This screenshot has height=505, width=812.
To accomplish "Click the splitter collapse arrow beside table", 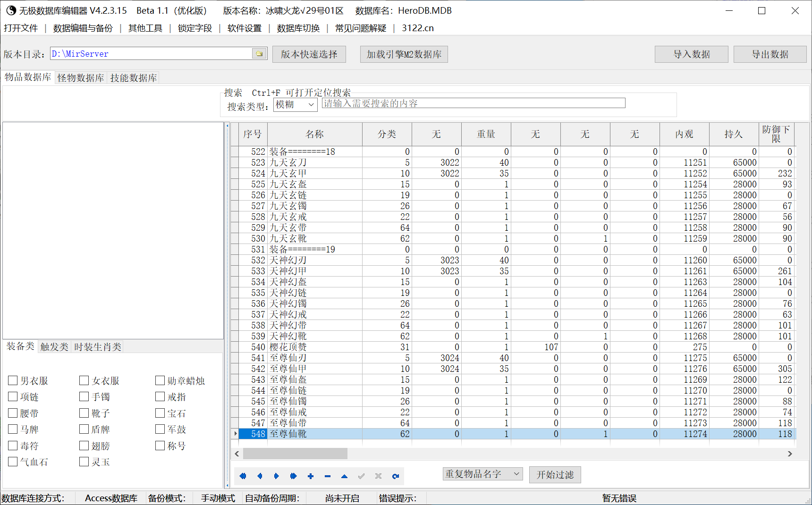I will pyautogui.click(x=227, y=126).
